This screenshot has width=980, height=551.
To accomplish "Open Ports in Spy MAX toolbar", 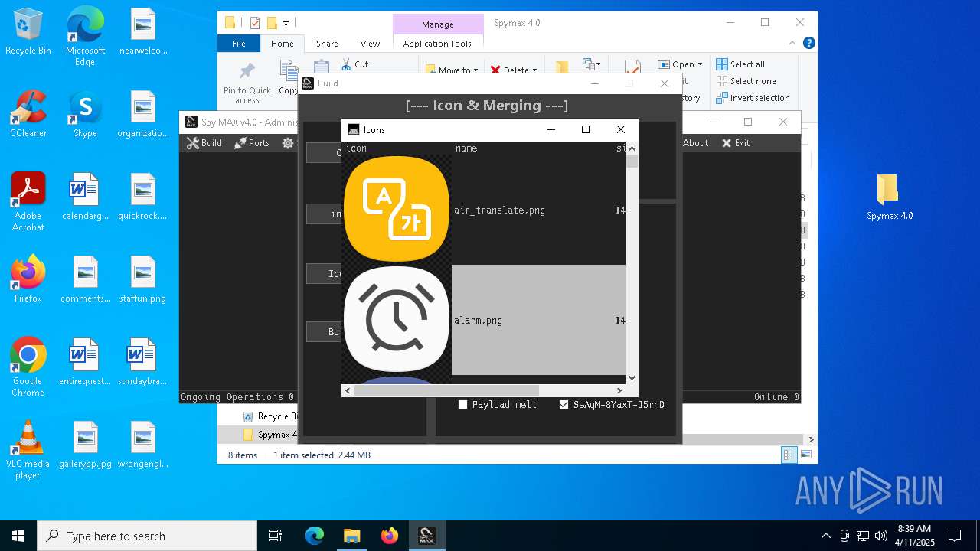I will [x=252, y=143].
